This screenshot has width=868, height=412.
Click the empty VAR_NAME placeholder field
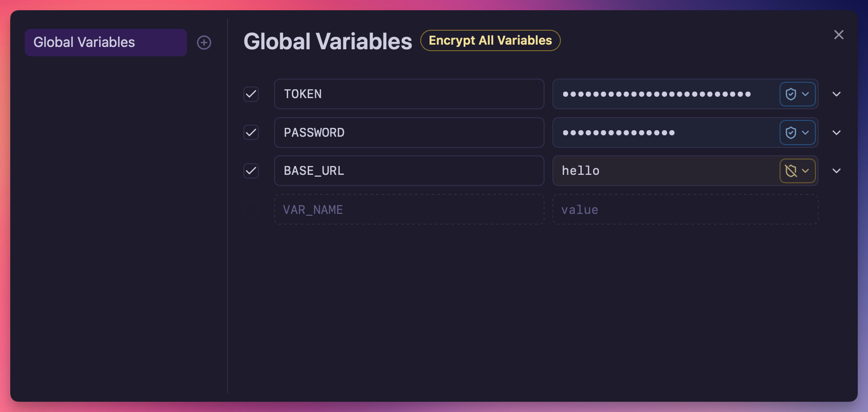[x=409, y=210]
